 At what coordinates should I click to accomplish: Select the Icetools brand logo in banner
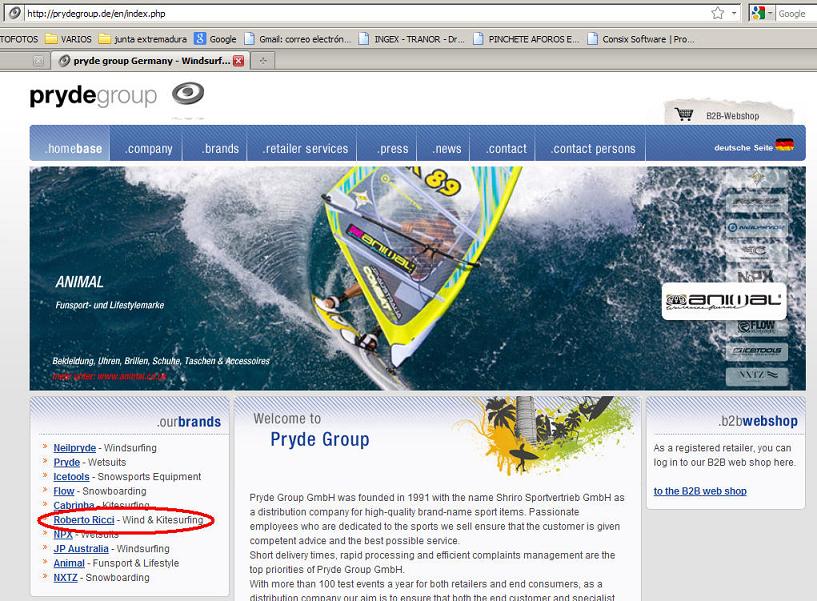tap(757, 351)
